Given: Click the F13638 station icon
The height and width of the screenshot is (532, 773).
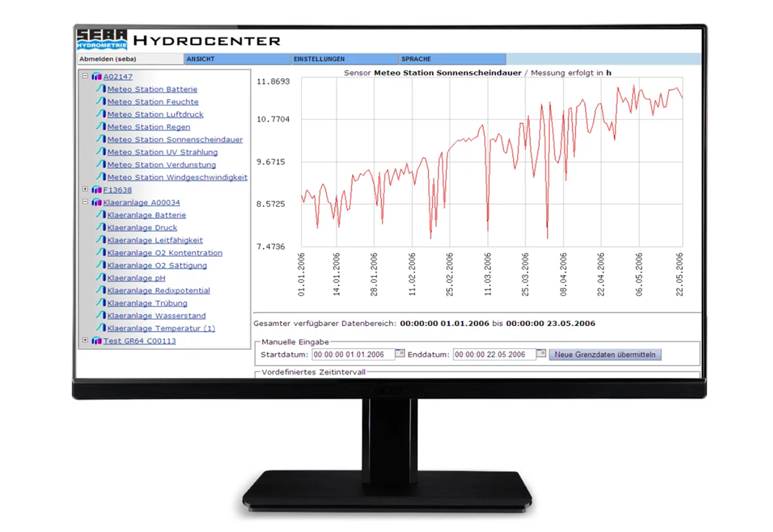Looking at the screenshot, I should point(96,190).
